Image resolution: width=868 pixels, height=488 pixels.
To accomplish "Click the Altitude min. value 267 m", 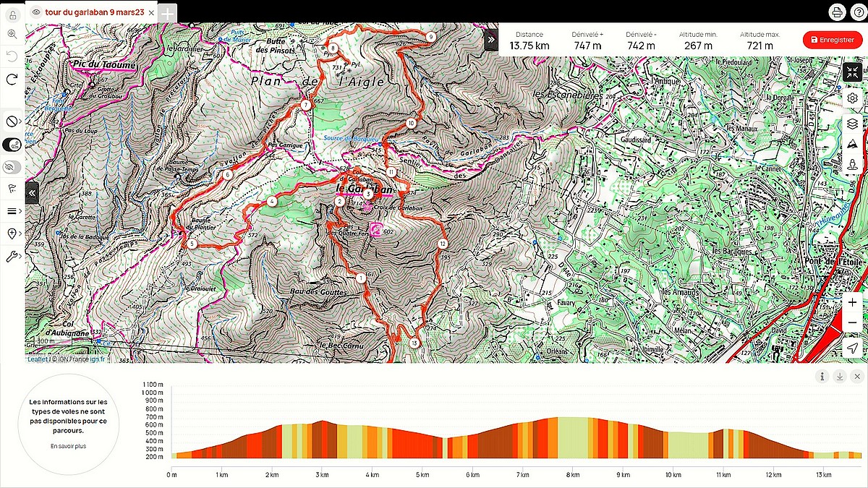I will pos(698,46).
